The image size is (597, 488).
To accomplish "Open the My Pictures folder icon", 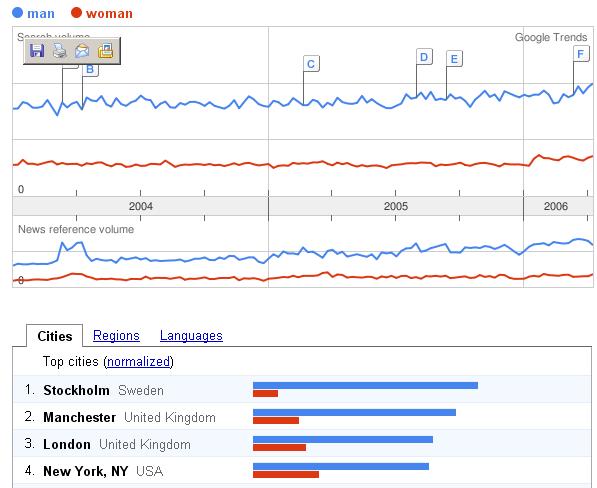I will pyautogui.click(x=105, y=51).
